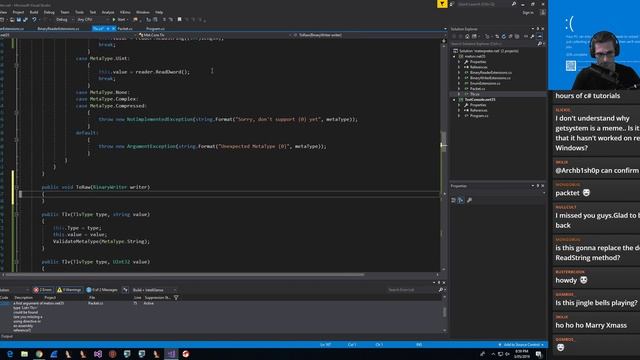640x360 pixels.
Task: Open the Output panel tab
Action: tap(7, 336)
